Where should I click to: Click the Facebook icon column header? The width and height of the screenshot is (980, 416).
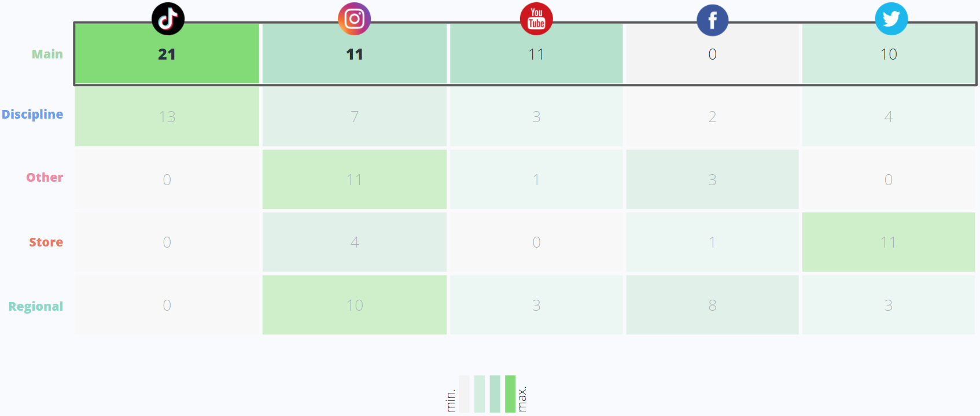712,20
